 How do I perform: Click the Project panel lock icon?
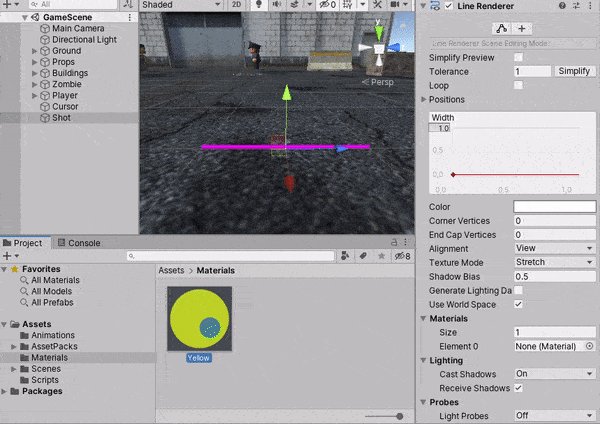pyautogui.click(x=394, y=242)
